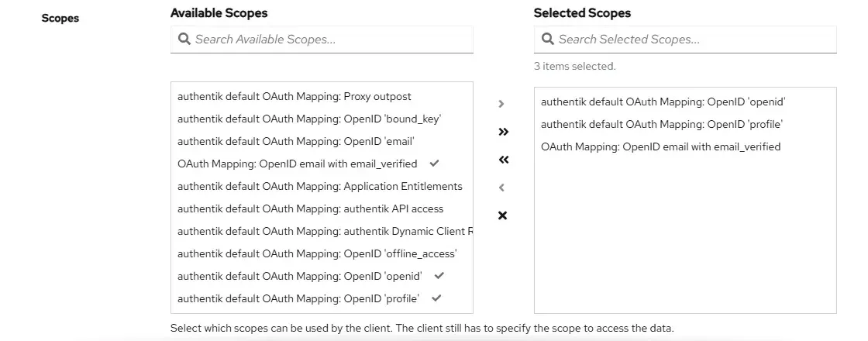
Task: Select OpenID 'profile' in Selected Scopes
Action: 685,124
